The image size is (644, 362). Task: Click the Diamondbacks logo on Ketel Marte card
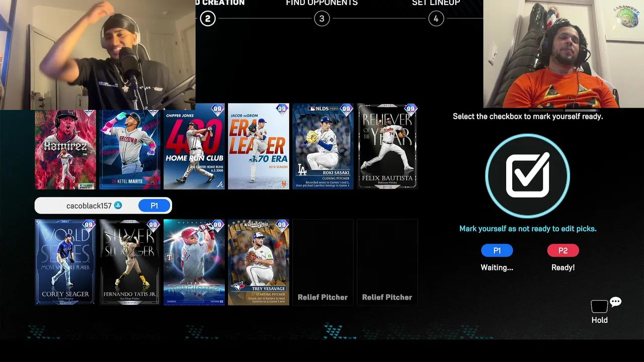(153, 181)
